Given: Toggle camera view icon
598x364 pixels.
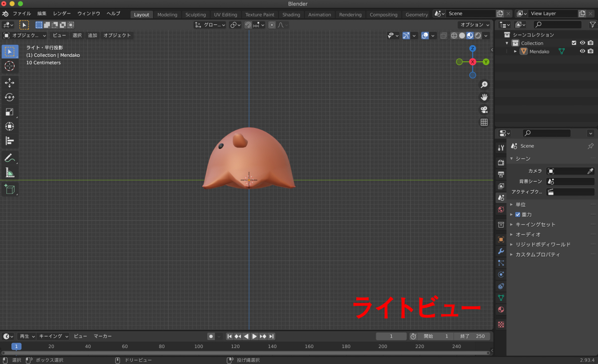Looking at the screenshot, I should click(x=484, y=110).
